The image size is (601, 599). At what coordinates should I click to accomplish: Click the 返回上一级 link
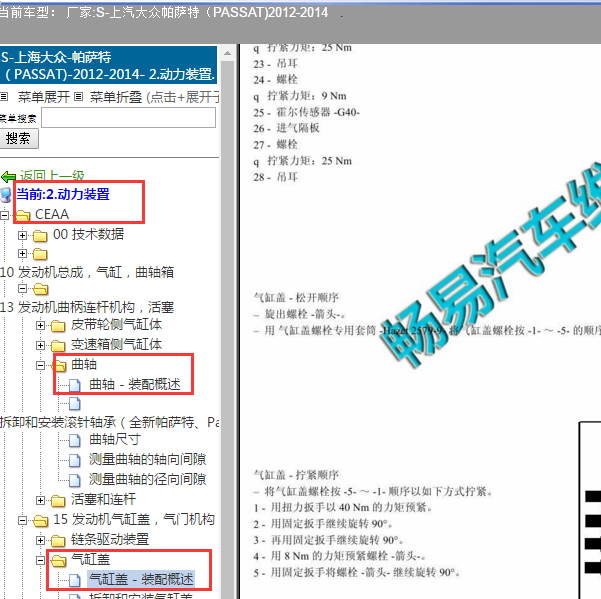[52, 176]
